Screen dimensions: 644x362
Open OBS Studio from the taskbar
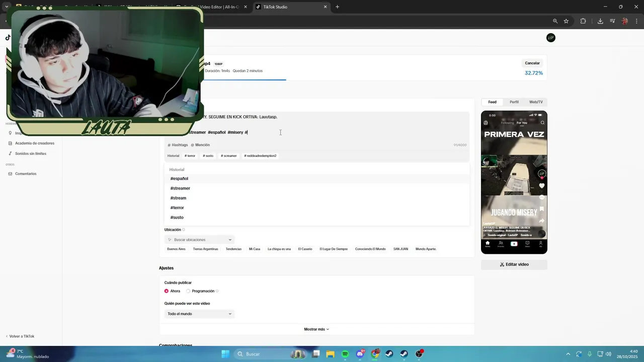click(419, 354)
